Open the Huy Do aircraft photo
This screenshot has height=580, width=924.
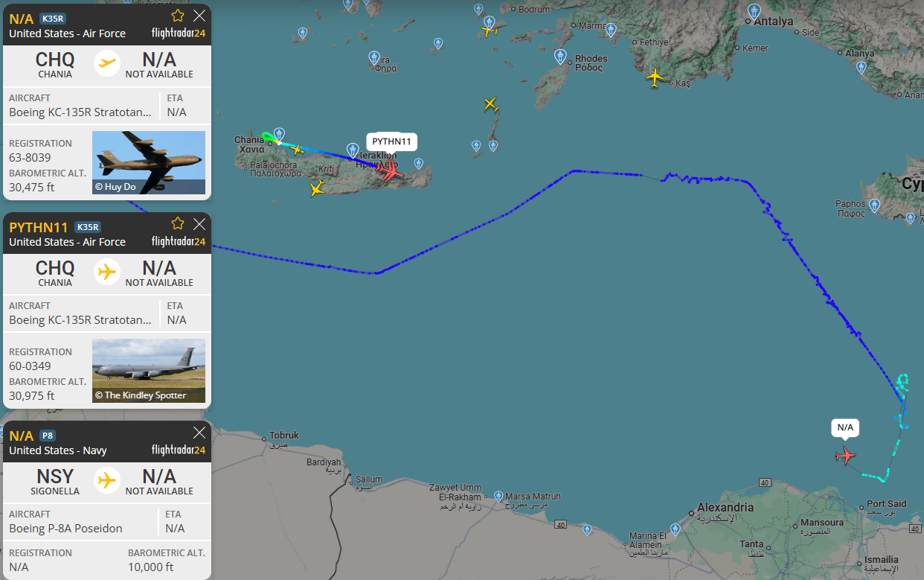click(149, 162)
